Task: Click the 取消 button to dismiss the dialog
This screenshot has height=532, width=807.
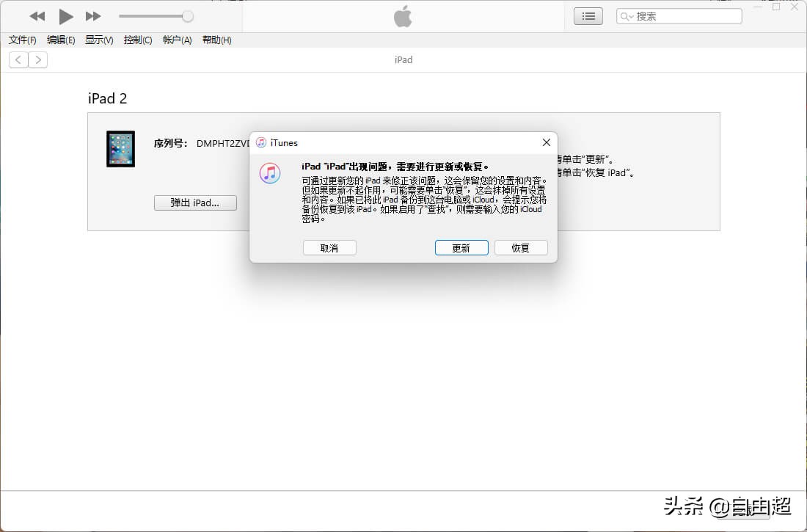Action: pyautogui.click(x=329, y=247)
